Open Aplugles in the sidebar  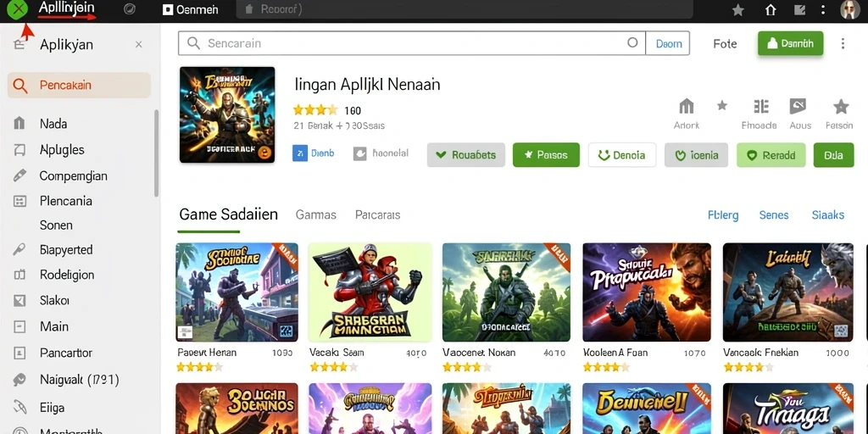(x=62, y=149)
